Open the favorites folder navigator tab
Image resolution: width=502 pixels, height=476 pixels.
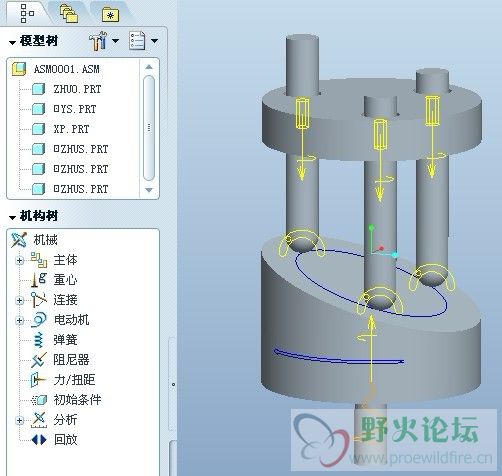pyautogui.click(x=111, y=15)
